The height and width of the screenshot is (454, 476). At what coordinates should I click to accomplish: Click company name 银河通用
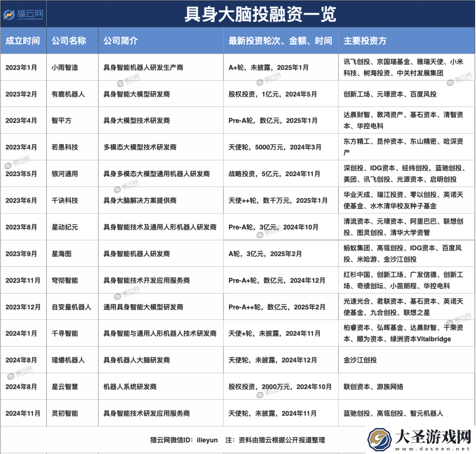[65, 174]
